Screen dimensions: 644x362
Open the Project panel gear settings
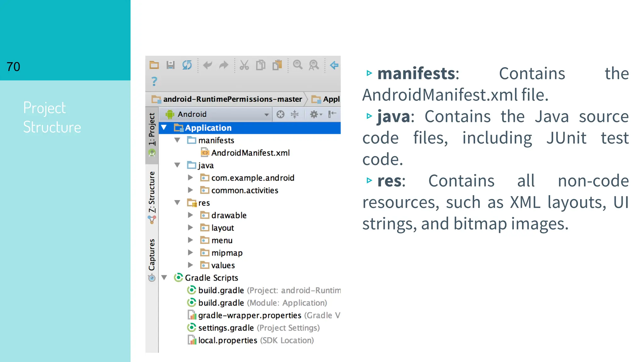(316, 114)
